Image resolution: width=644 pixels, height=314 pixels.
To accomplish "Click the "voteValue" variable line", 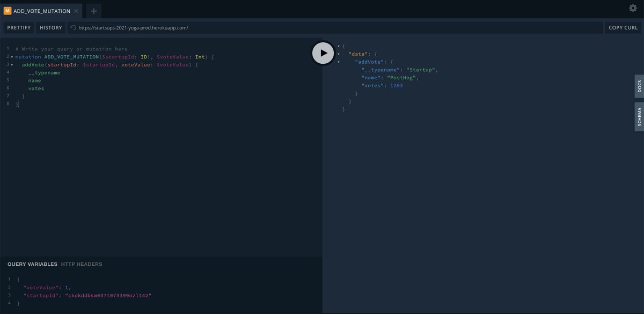I will pyautogui.click(x=47, y=287).
